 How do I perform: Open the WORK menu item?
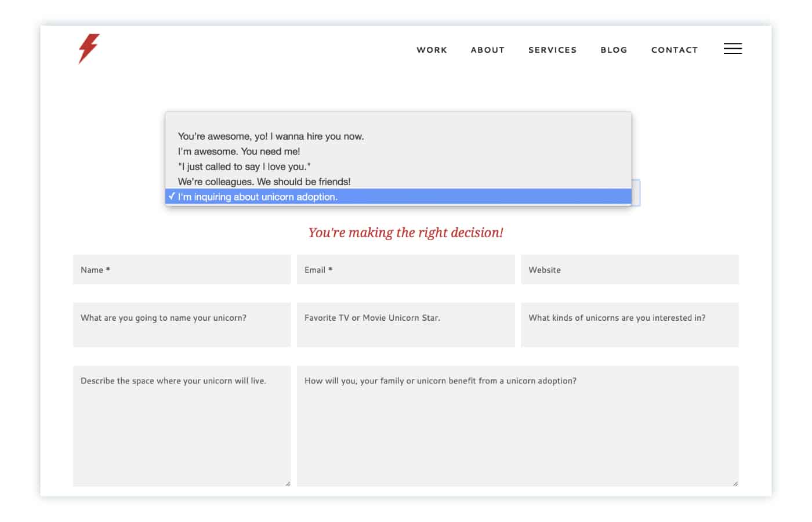432,50
